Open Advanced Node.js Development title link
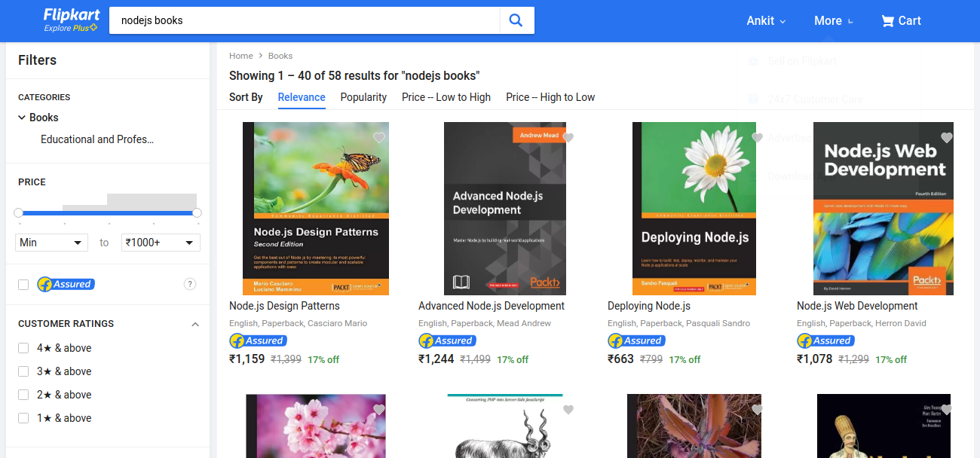This screenshot has height=458, width=980. click(492, 306)
